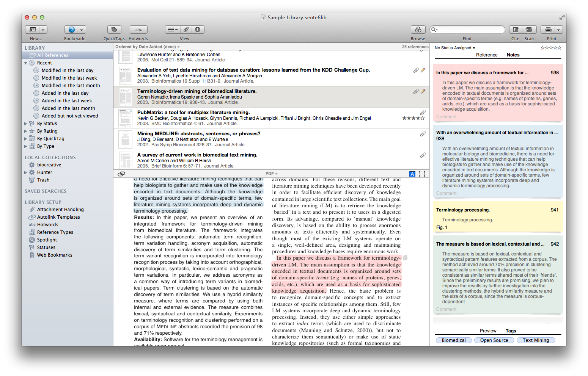
Task: Click the Print toolbar button
Action: pos(548,30)
